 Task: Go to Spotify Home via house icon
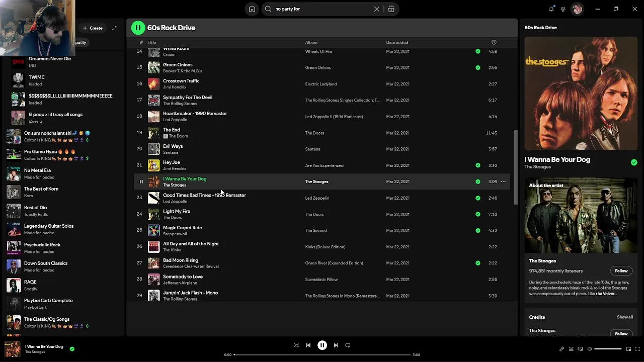[252, 9]
